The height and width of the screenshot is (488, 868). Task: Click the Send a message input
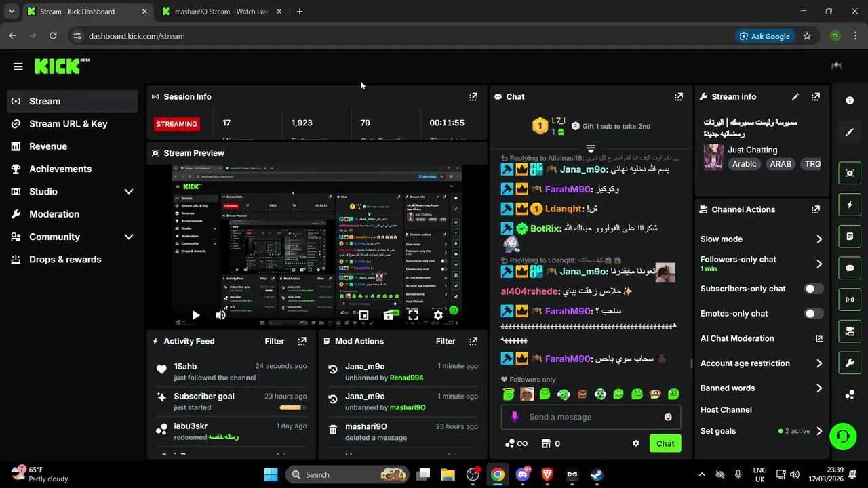(x=590, y=417)
